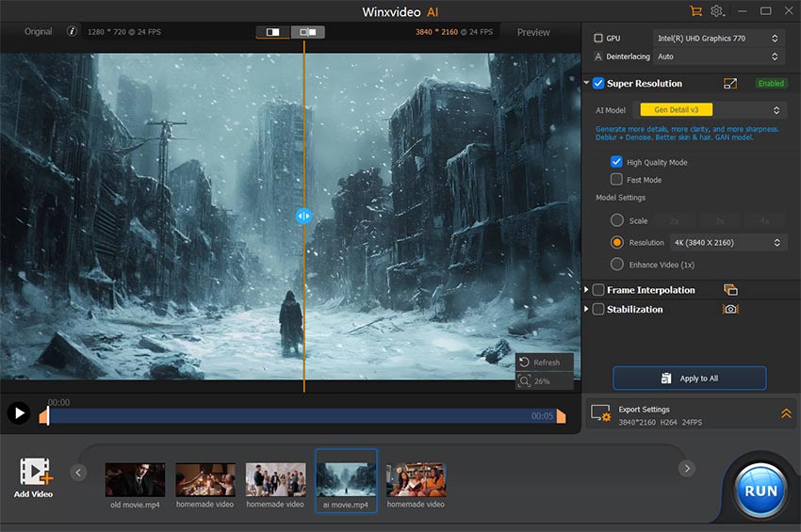Toggle the GPU checkbox
This screenshot has width=801, height=532.
(x=598, y=39)
